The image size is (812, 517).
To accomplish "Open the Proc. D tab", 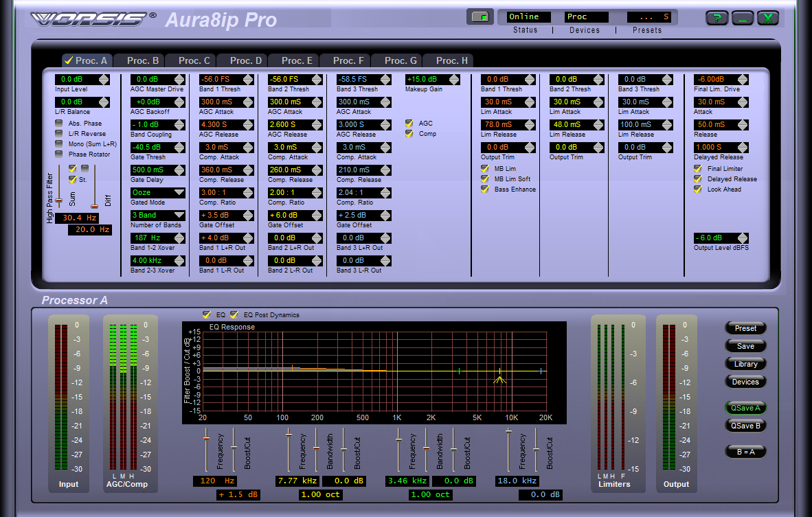I will tap(242, 60).
